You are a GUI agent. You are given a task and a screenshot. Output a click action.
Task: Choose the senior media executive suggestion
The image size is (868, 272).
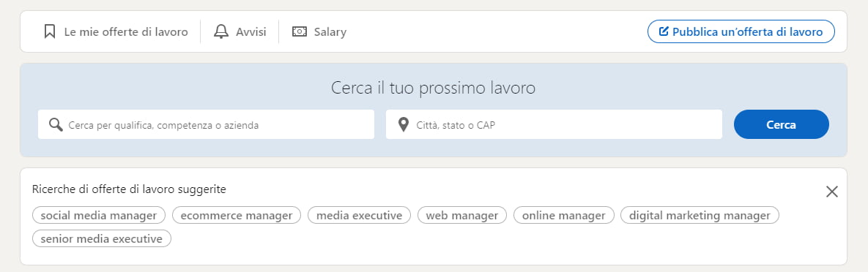102,238
